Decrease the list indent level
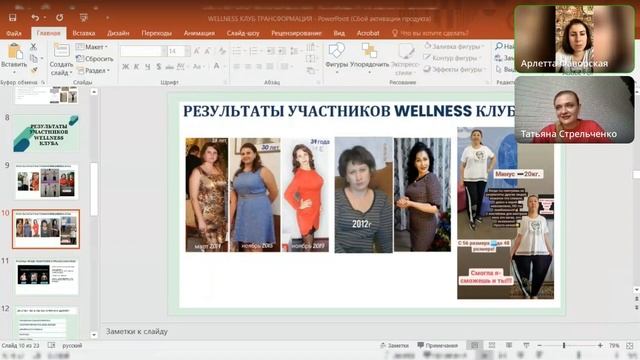 tap(270, 51)
